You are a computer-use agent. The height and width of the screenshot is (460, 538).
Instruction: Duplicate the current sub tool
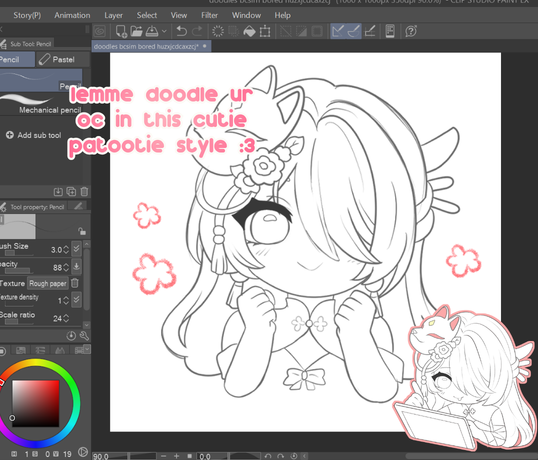coord(71,191)
